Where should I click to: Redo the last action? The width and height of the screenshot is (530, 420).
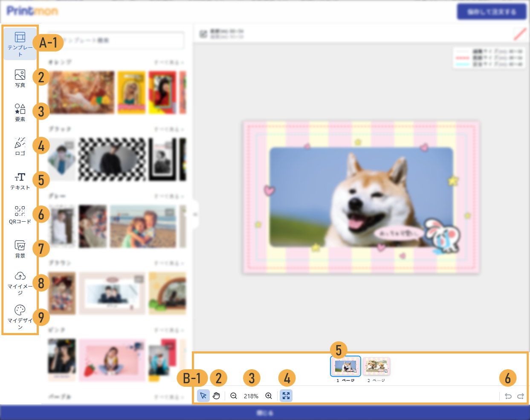[x=521, y=396]
